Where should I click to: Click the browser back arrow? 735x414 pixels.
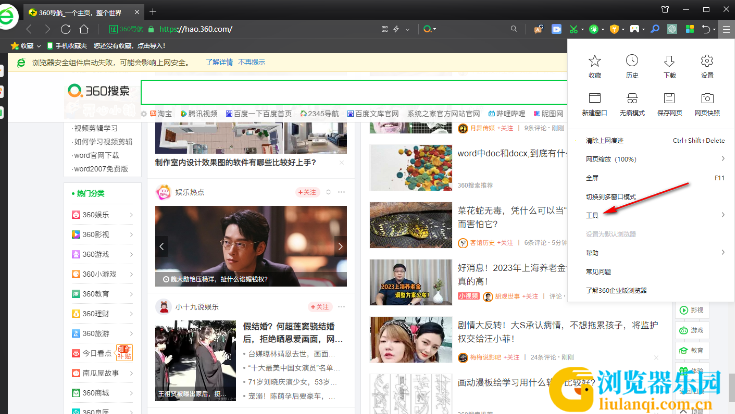30,29
